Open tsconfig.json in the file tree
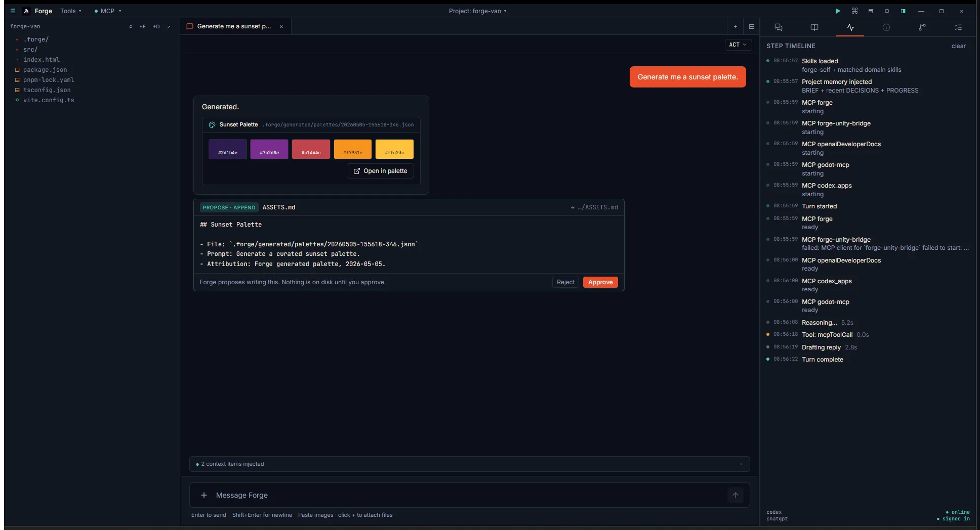Viewport: 980px width, 530px height. (47, 90)
